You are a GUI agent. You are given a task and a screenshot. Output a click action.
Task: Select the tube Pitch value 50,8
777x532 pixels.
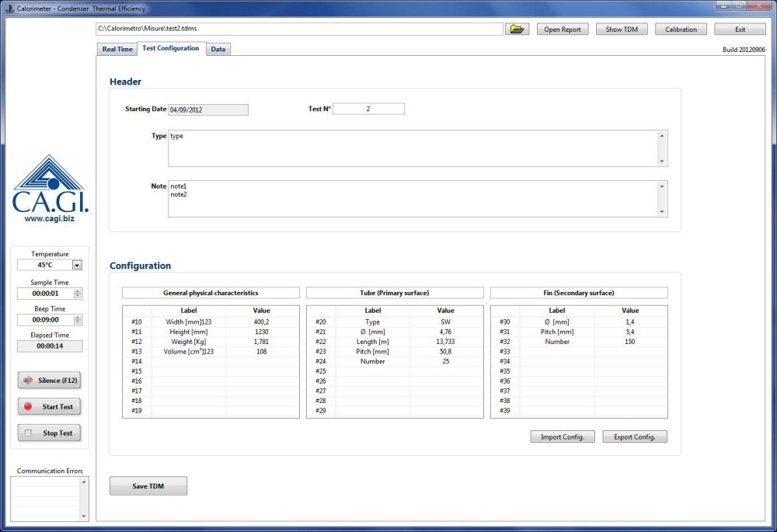[445, 352]
